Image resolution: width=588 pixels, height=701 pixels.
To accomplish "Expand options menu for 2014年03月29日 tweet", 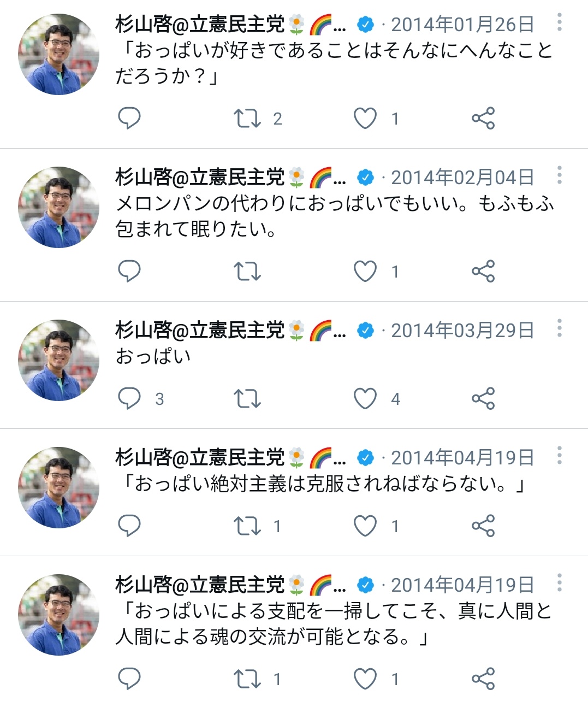I will pos(559,328).
